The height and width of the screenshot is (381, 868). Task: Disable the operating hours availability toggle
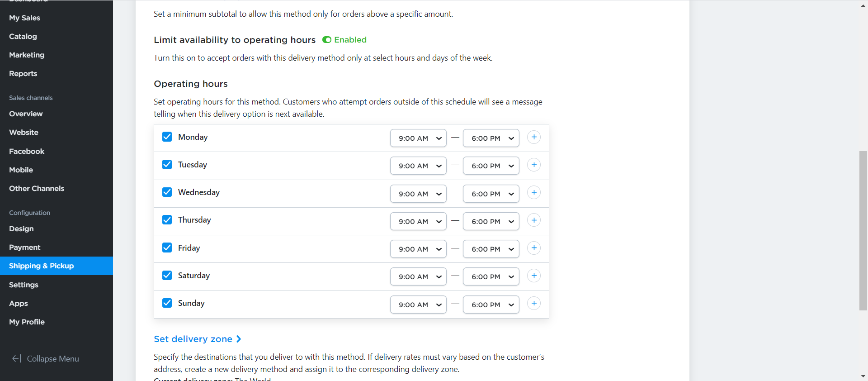point(327,40)
